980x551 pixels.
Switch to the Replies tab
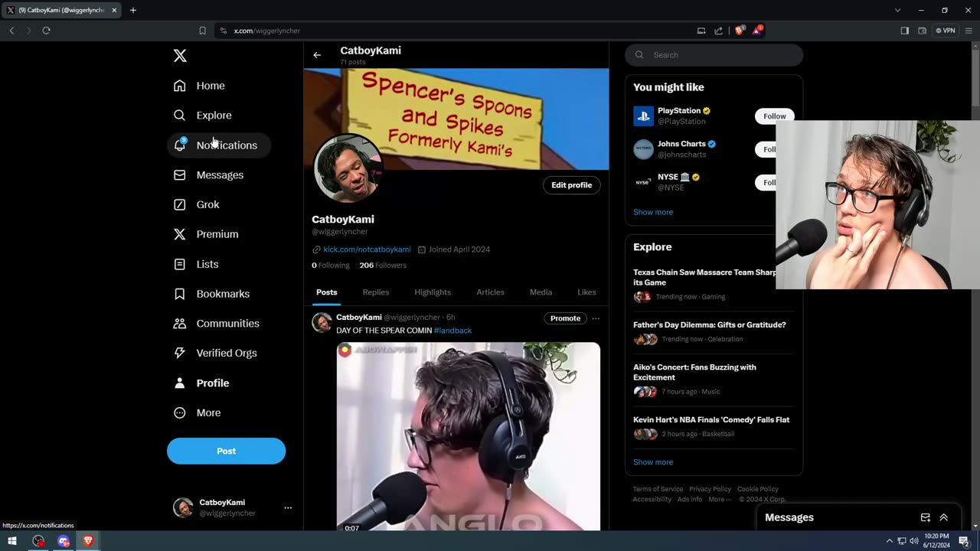[375, 292]
